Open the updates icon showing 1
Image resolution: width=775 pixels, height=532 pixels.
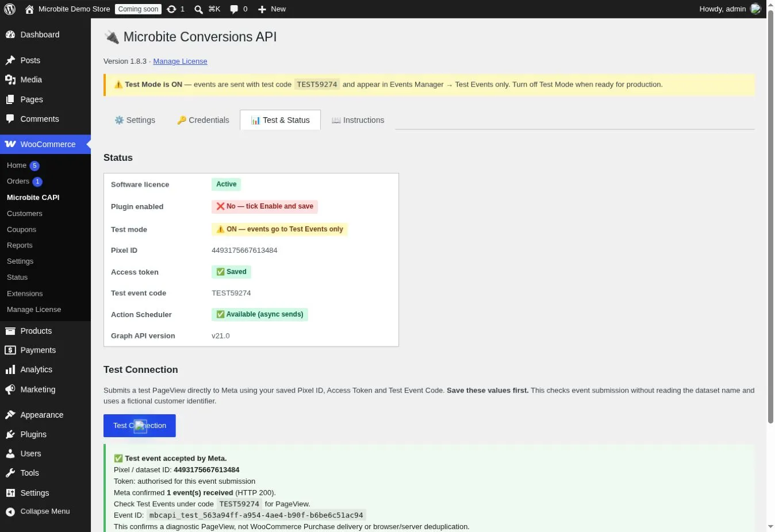click(171, 9)
